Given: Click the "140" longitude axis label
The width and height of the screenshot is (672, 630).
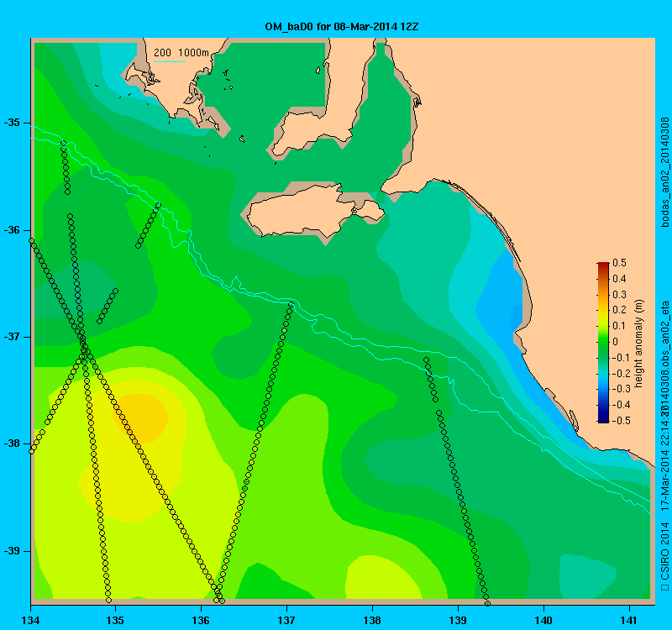Looking at the screenshot, I should [x=543, y=620].
